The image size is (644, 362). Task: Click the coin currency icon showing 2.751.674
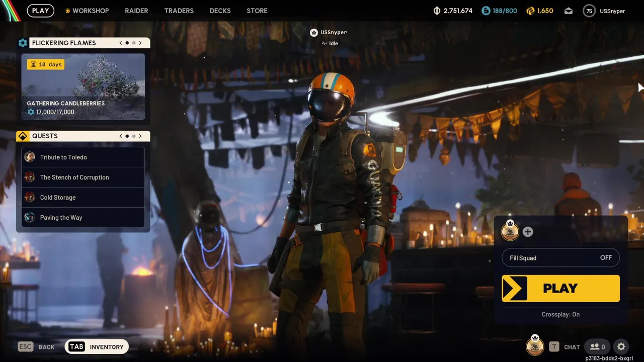[437, 11]
